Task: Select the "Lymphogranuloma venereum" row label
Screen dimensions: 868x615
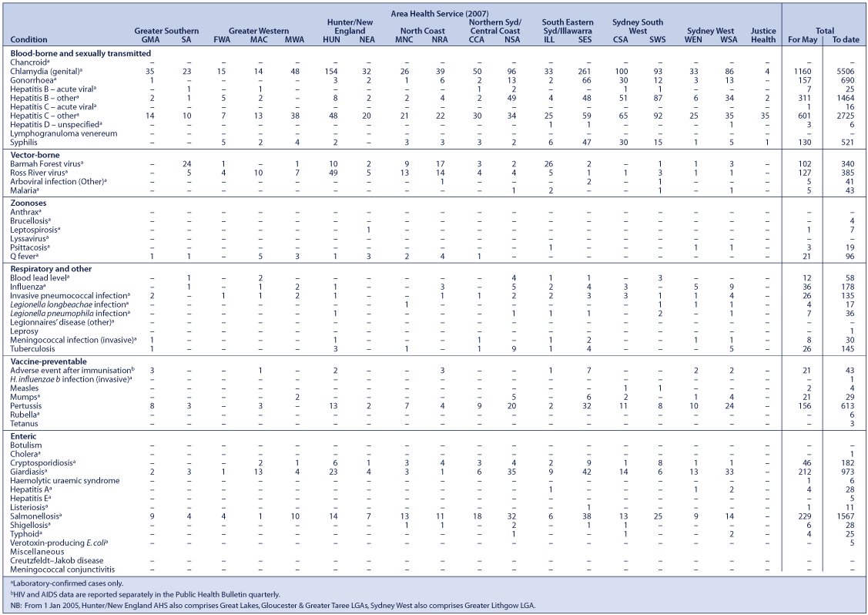Action: click(x=64, y=133)
